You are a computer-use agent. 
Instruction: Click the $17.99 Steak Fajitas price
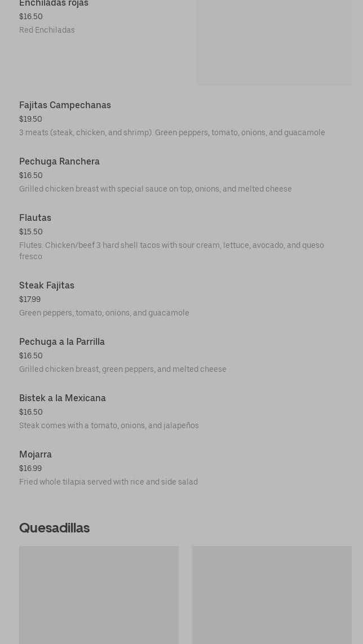coord(30,300)
